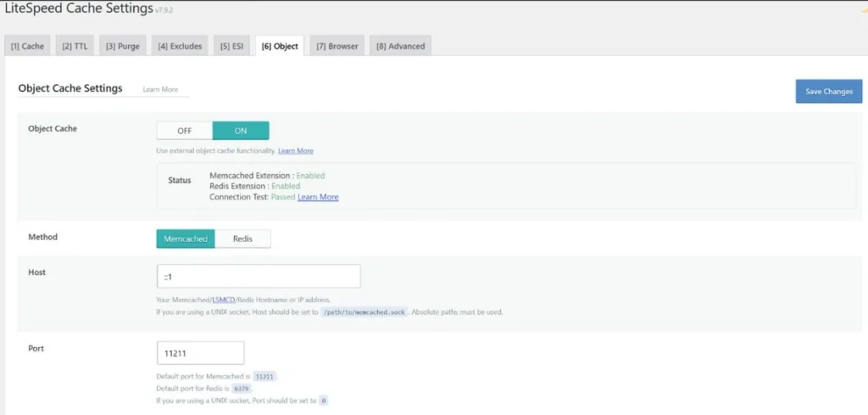Click the Status label

[180, 180]
